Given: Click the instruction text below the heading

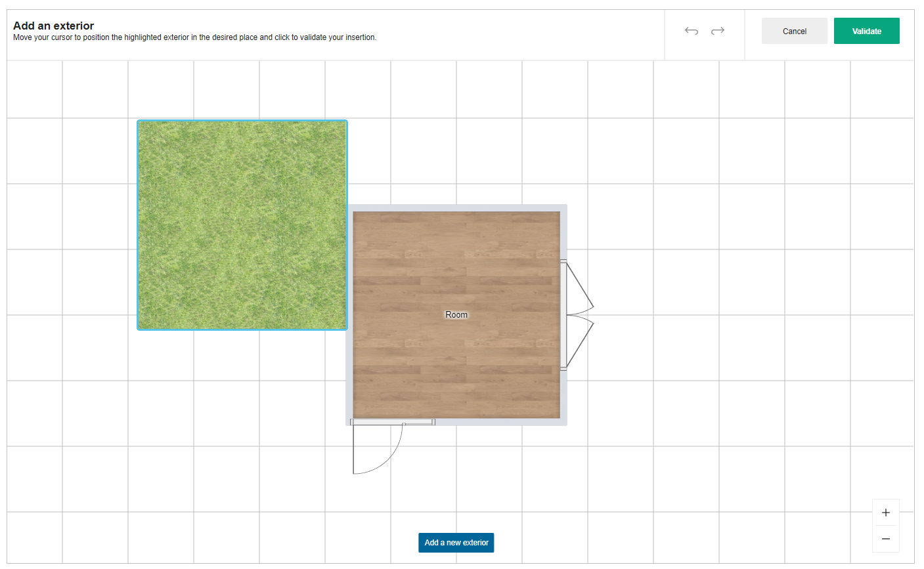Looking at the screenshot, I should point(194,38).
